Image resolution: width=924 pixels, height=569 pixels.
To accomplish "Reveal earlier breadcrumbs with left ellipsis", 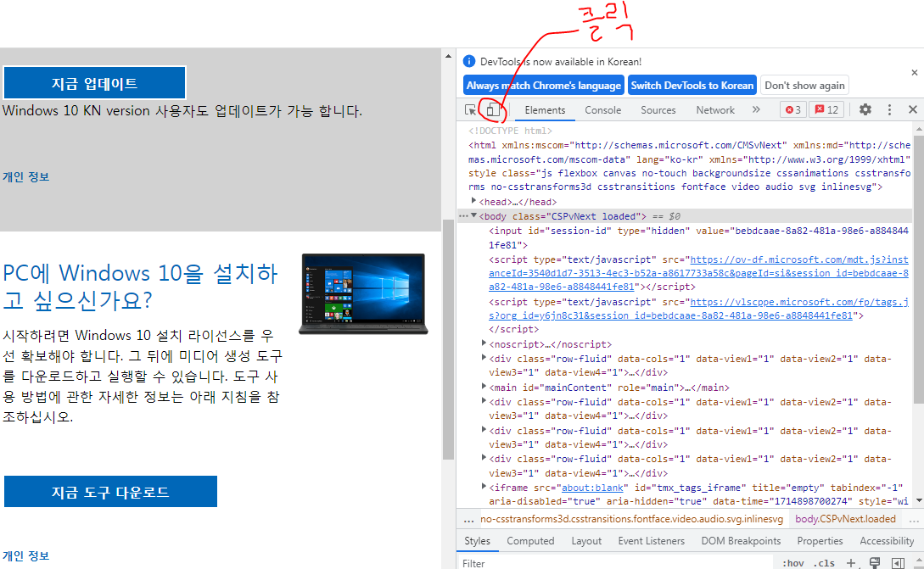I will tap(468, 520).
